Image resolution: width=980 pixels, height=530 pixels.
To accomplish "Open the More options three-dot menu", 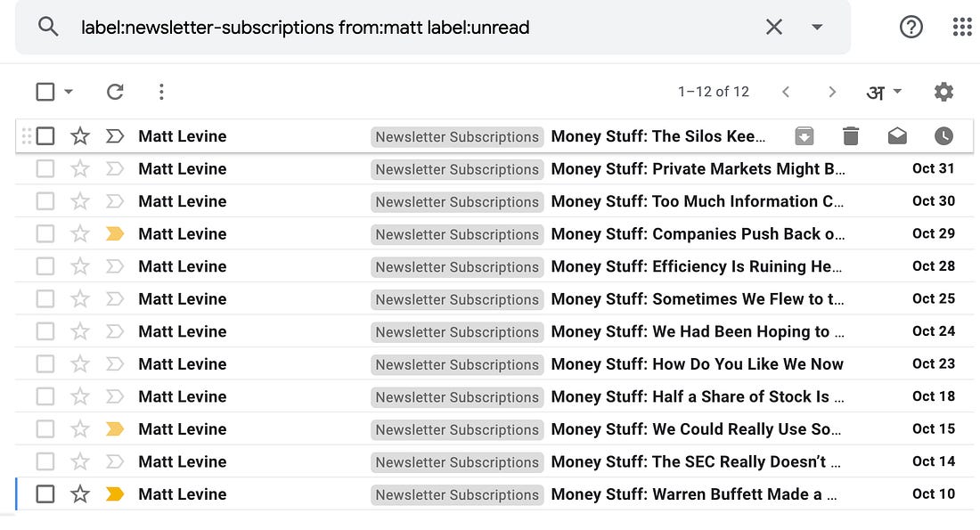I will click(161, 92).
